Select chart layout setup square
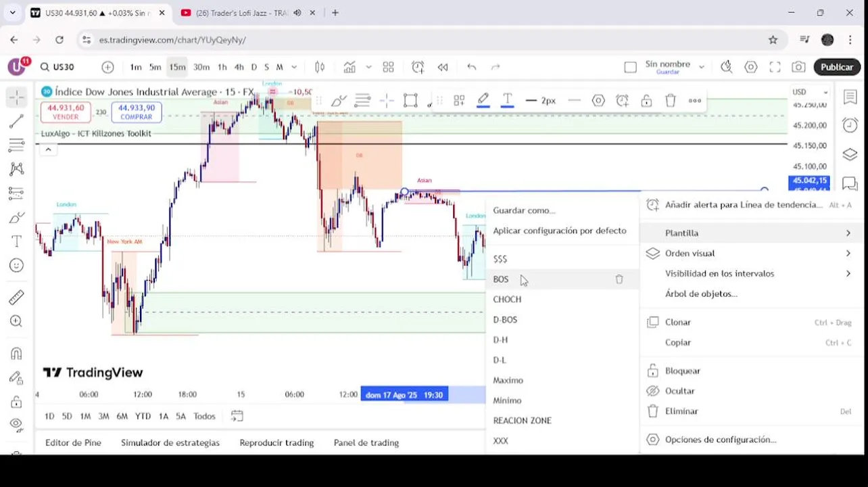868x487 pixels. [x=630, y=67]
